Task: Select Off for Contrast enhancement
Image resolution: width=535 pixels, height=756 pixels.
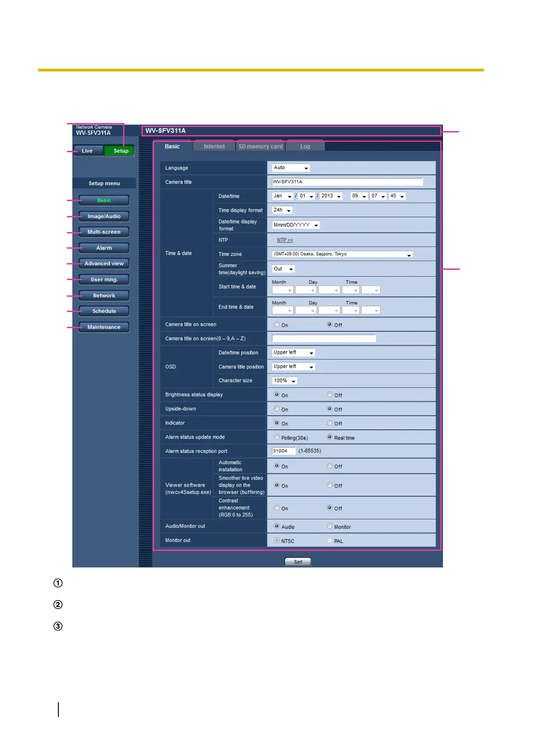Action: [330, 508]
